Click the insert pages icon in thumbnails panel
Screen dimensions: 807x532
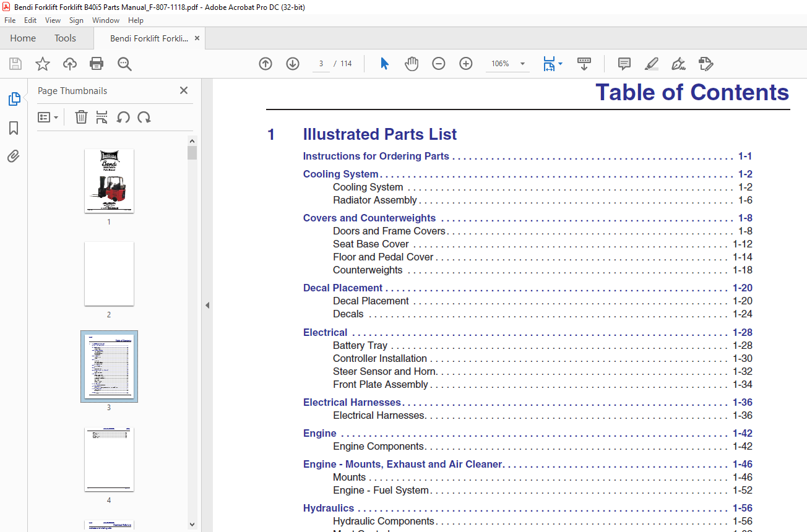[x=102, y=117]
